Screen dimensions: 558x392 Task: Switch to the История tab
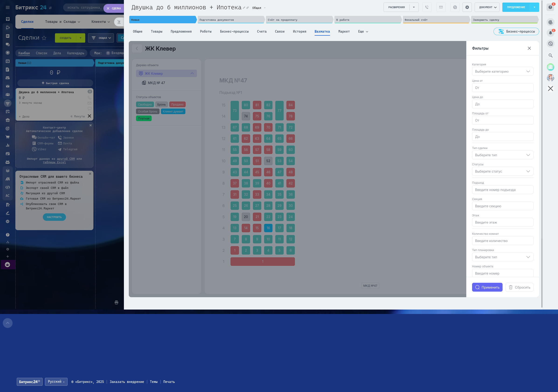299,32
